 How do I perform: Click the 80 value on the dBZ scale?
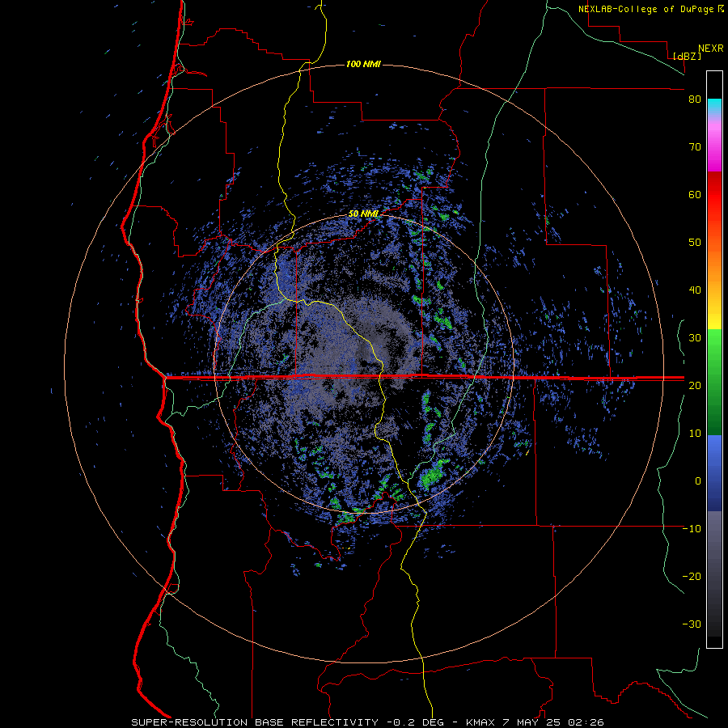tap(695, 99)
